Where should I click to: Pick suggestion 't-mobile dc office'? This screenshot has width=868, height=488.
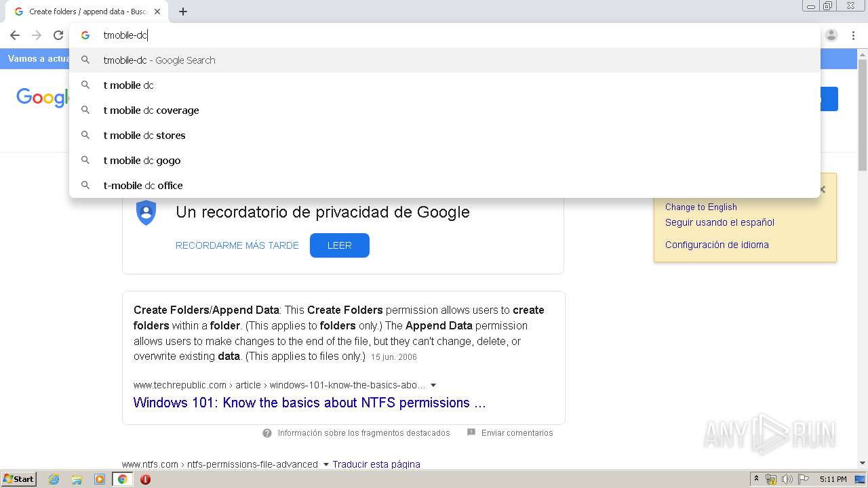coord(445,186)
